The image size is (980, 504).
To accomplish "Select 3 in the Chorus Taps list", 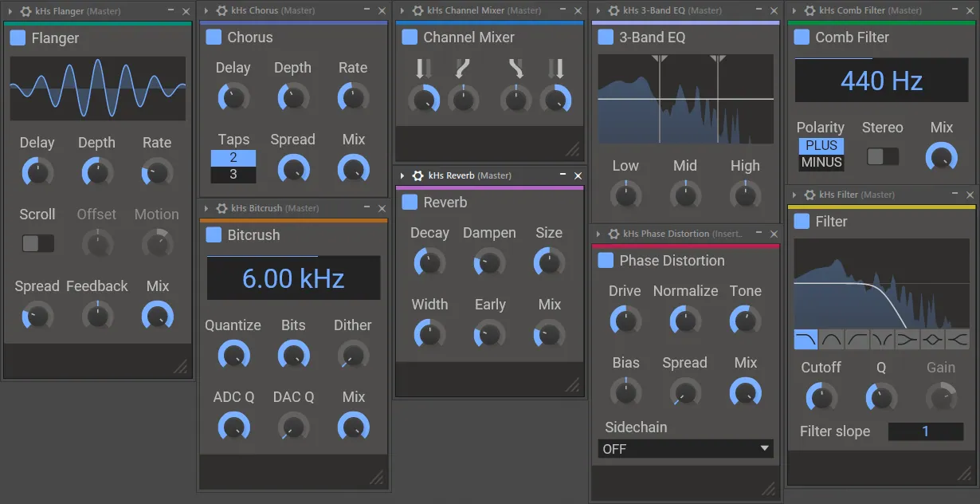I will [233, 174].
